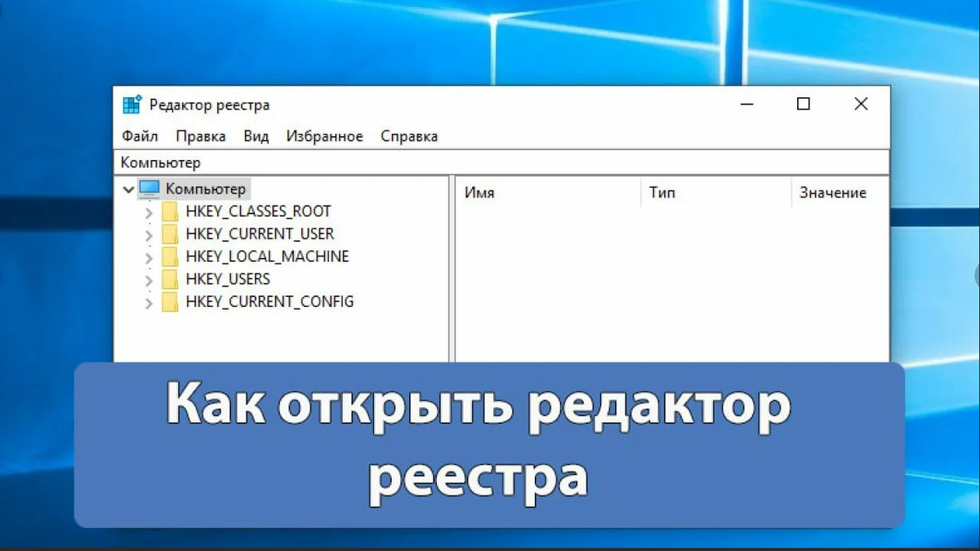Screen dimensions: 980x551
Task: Maximize the Редактор реестра window
Action: tap(804, 104)
